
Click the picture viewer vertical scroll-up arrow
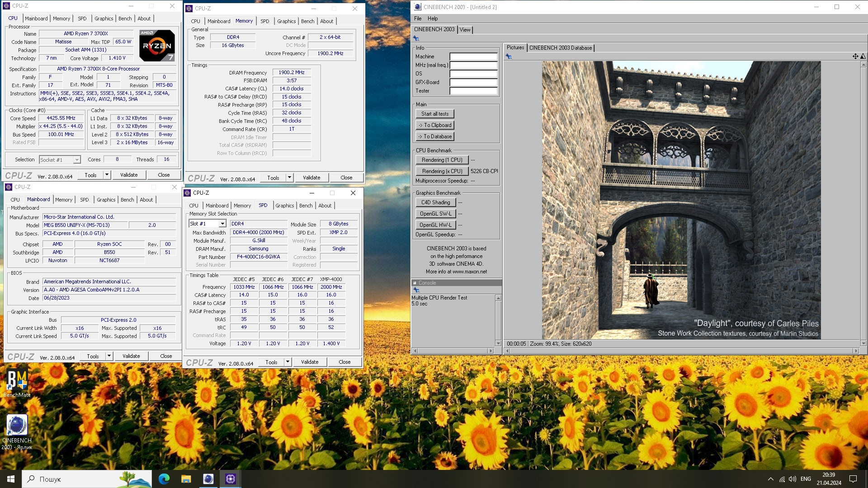[863, 64]
